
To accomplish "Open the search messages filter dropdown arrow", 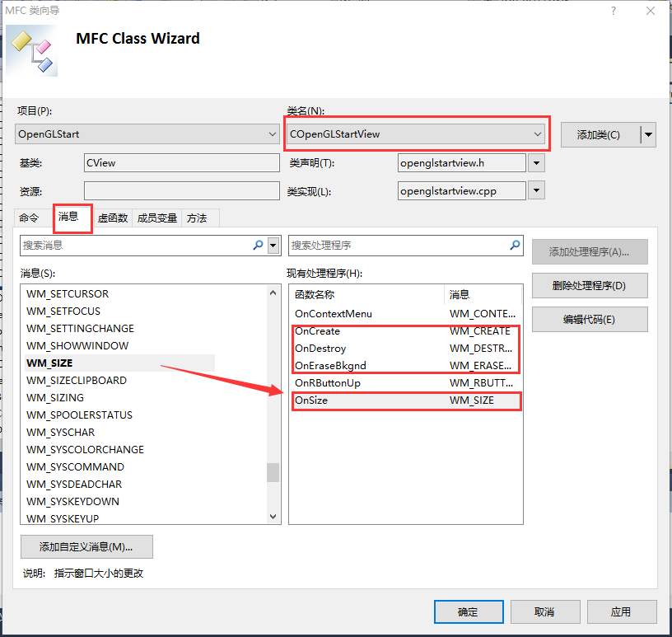I will point(273,246).
